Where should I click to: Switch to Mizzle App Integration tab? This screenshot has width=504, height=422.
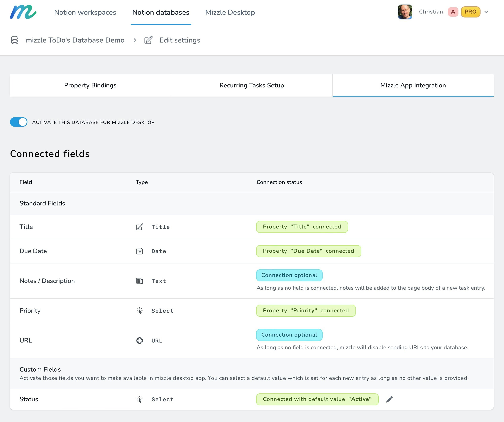pyautogui.click(x=413, y=85)
